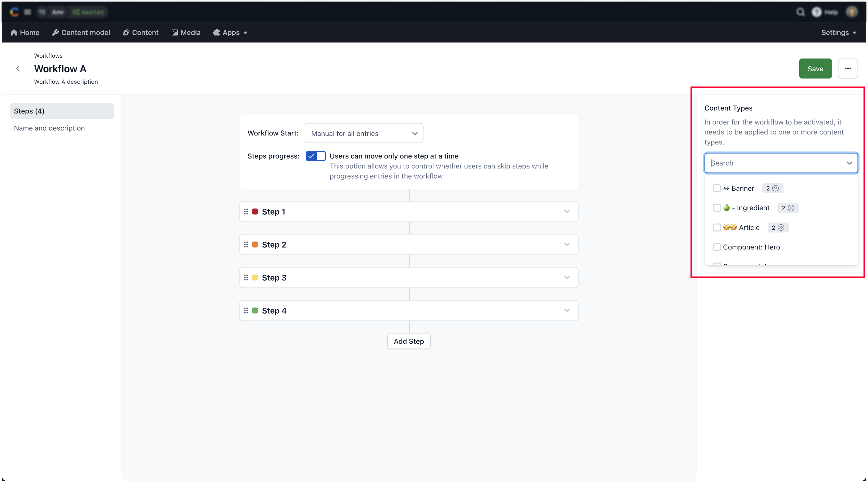Open the user avatar menu
The width and height of the screenshot is (868, 481).
[x=851, y=12]
